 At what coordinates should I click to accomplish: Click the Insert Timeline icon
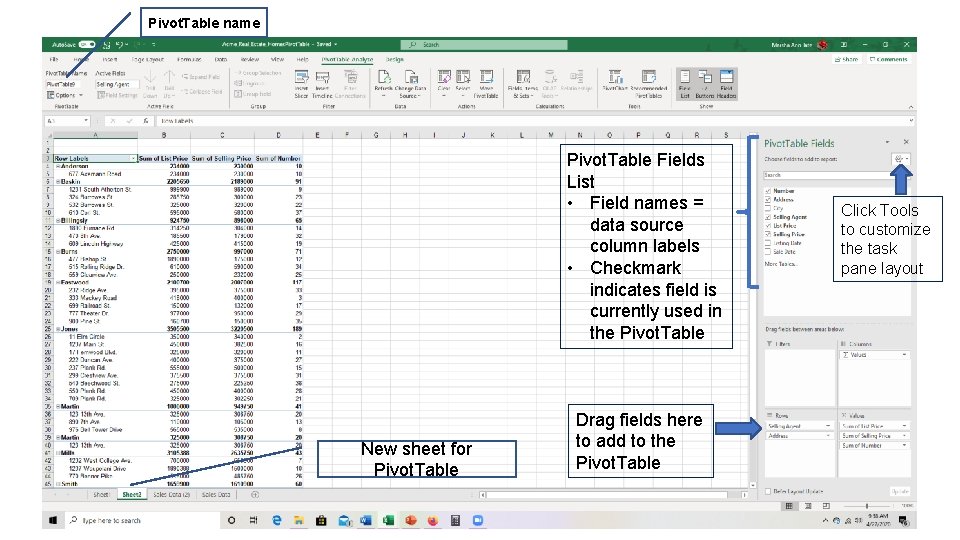(x=322, y=78)
